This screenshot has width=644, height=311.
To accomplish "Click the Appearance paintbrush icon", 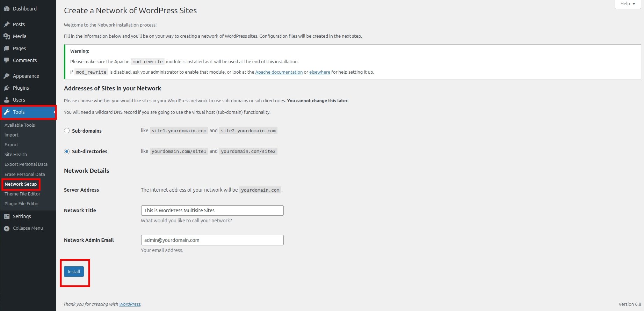I will point(7,76).
